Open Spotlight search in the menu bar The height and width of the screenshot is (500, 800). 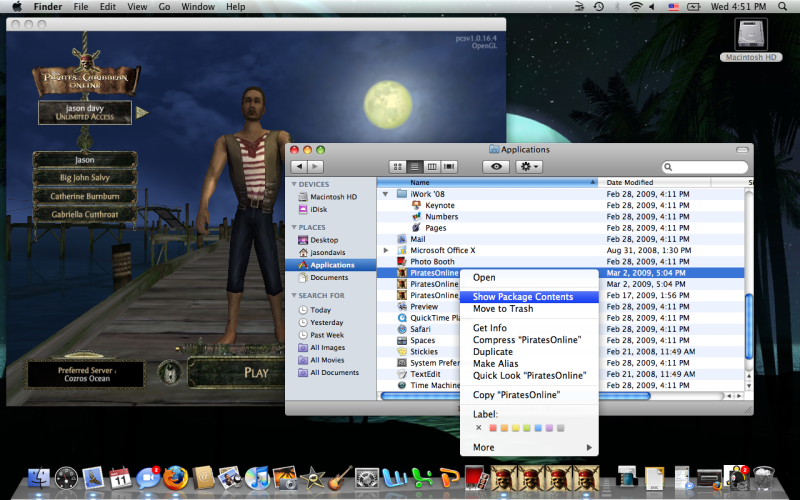[782, 7]
